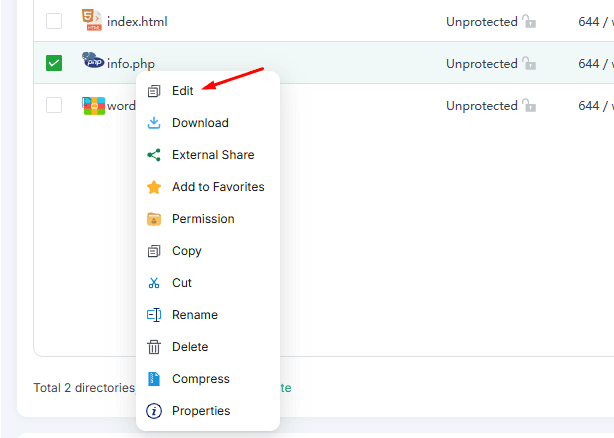Click the Rename icon in menu
The image size is (614, 438).
click(x=154, y=315)
